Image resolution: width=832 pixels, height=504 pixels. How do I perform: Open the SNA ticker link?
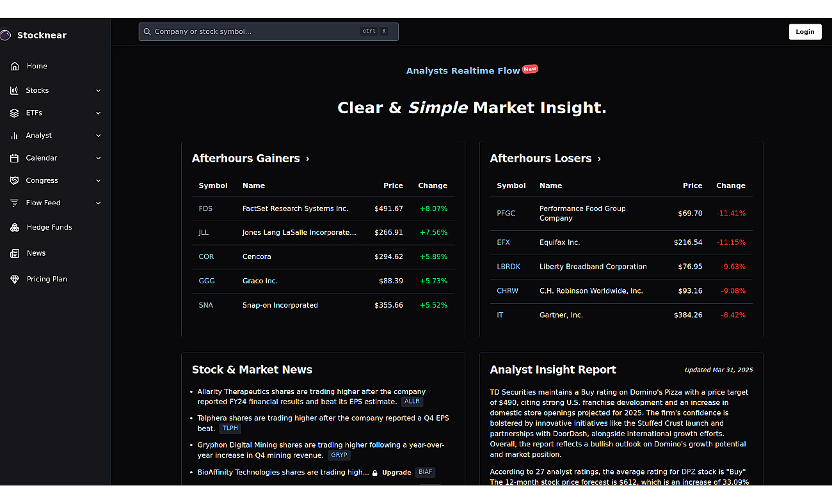[206, 305]
